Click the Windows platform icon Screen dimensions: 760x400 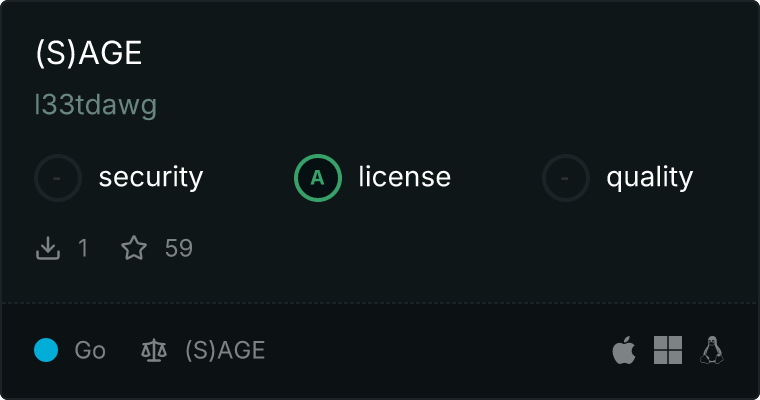pos(668,350)
